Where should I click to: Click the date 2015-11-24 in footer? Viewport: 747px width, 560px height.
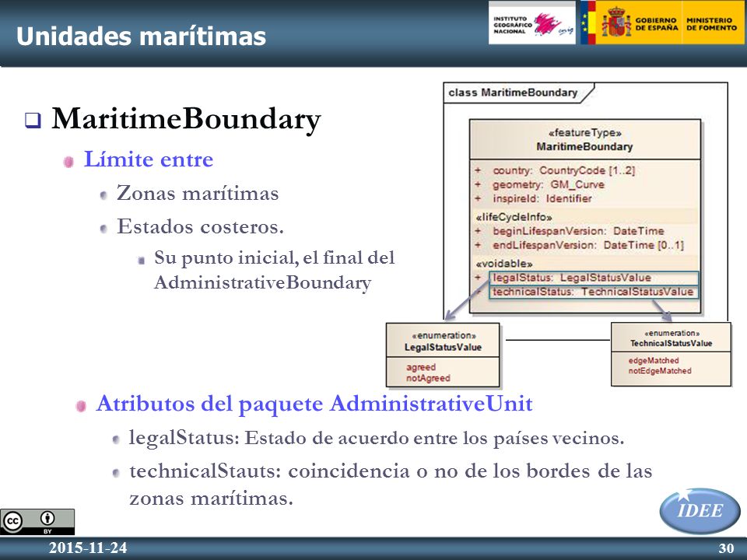tap(88, 548)
